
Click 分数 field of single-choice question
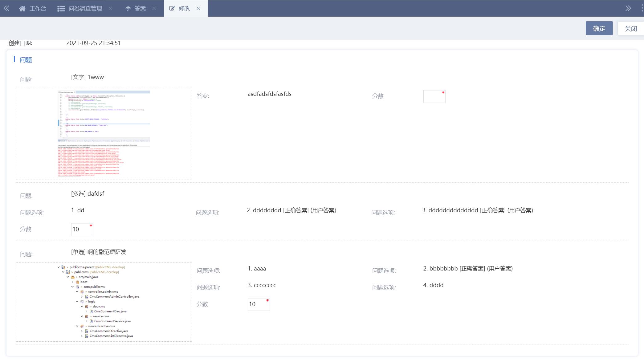[258, 304]
